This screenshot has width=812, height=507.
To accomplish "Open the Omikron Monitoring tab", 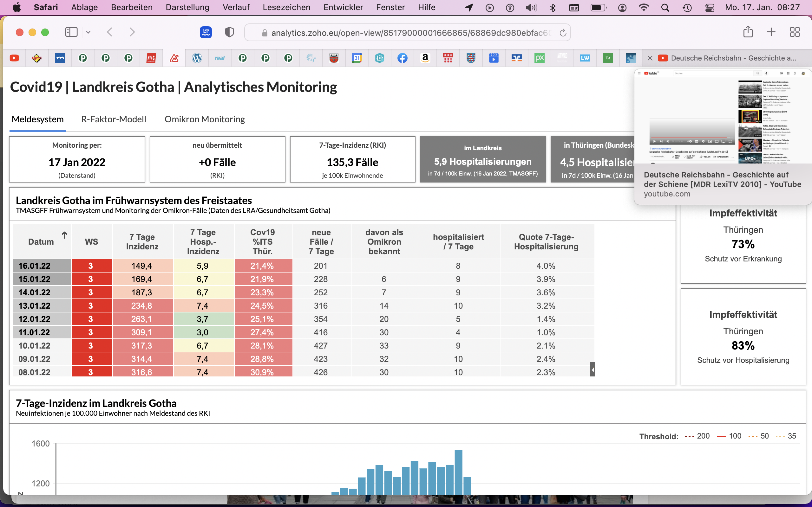I will [x=205, y=119].
